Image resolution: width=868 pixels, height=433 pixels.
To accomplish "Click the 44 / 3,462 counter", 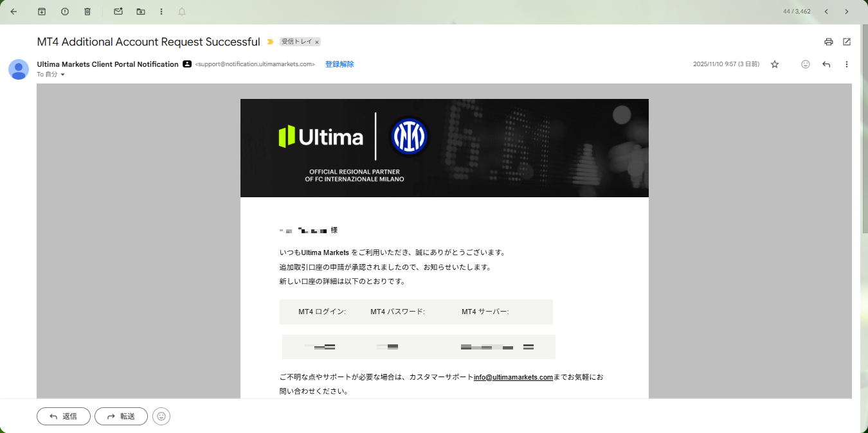I will click(797, 12).
